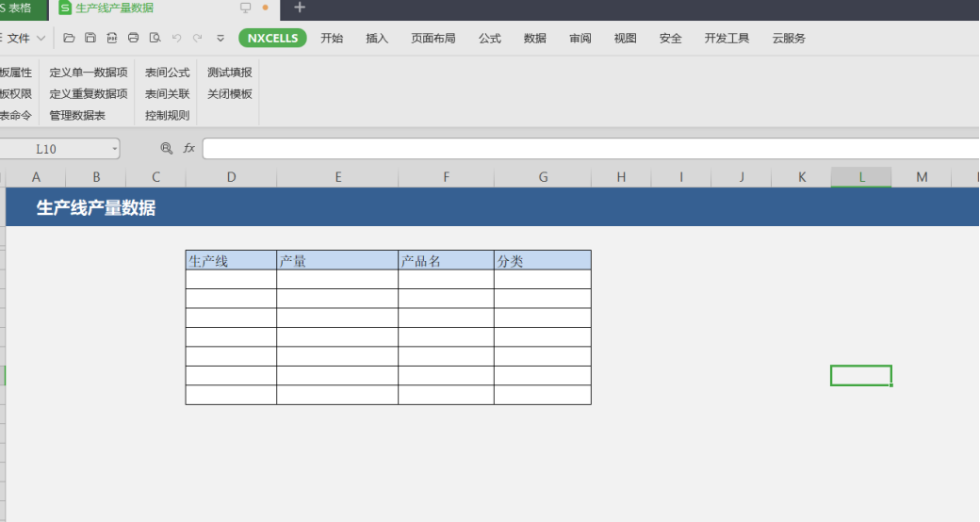Click the Redo arrow icon
980x522 pixels.
point(198,39)
